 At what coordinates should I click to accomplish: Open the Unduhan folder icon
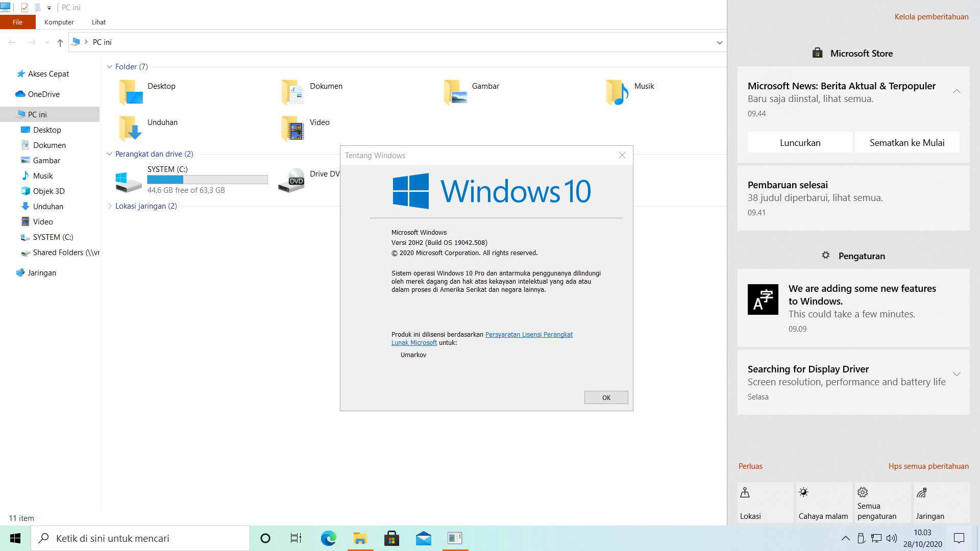point(130,128)
